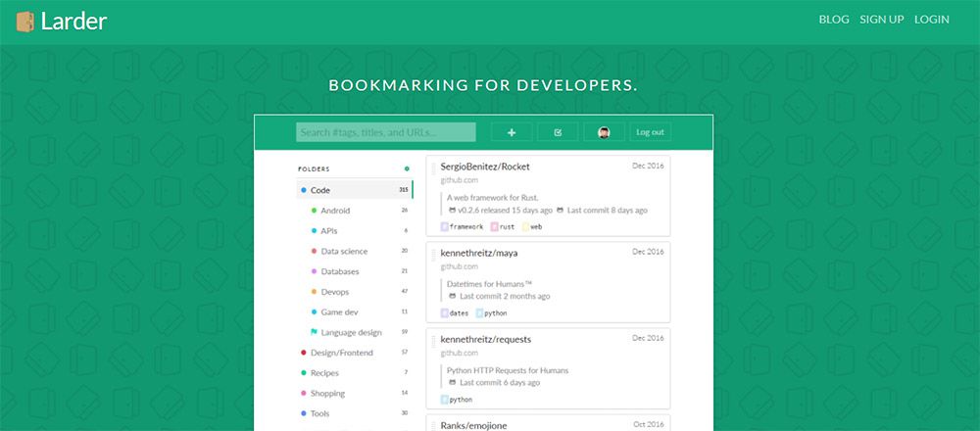The height and width of the screenshot is (431, 980).
Task: Open the Ranks/emojione bookmark title
Action: [473, 425]
